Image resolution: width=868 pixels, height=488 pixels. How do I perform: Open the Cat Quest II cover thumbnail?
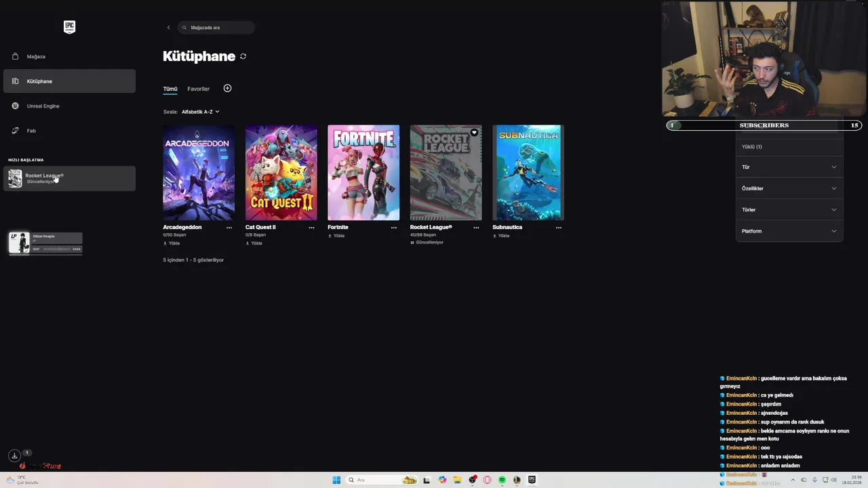point(281,172)
